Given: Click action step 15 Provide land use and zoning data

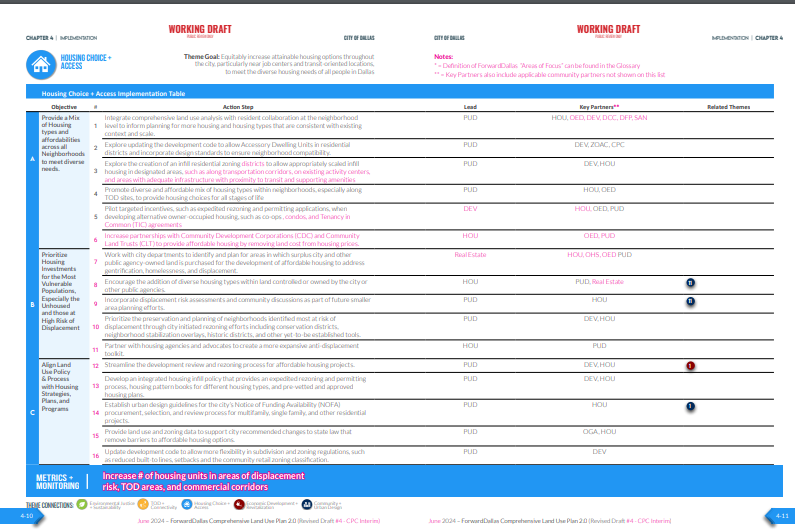Looking at the screenshot, I should [228, 436].
